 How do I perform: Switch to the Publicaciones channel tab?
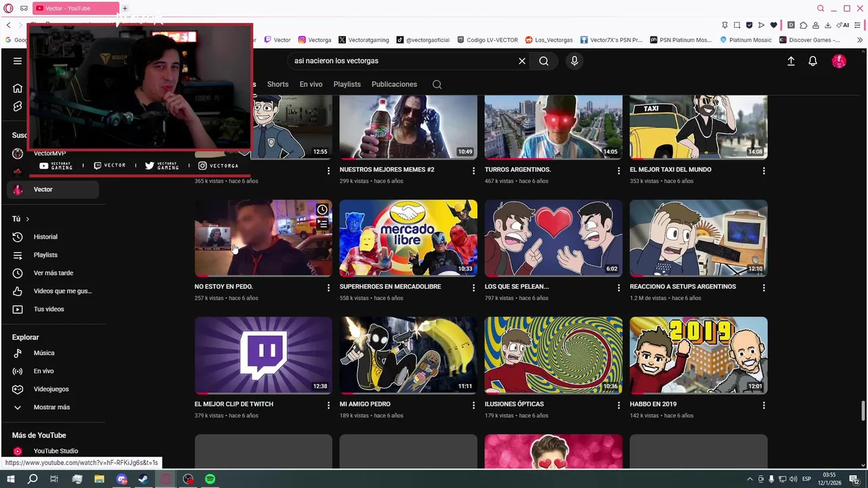pyautogui.click(x=394, y=84)
